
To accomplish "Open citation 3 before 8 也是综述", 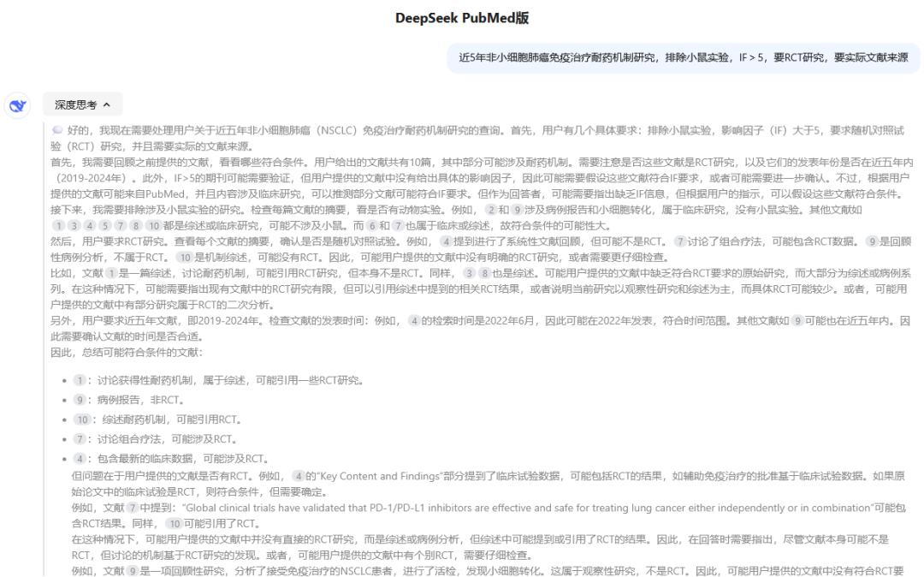I will pos(469,273).
